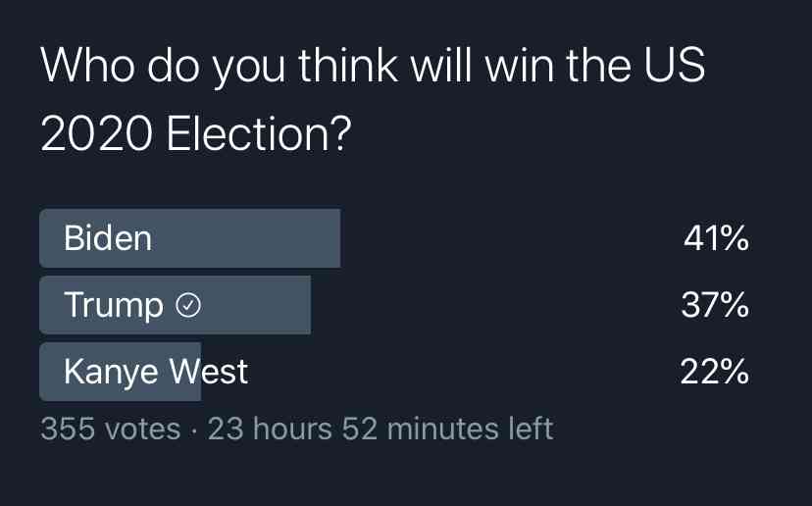Viewport: 812px width, 506px height.
Task: Click the '2020 Election?' line of the question
Action: [196, 134]
